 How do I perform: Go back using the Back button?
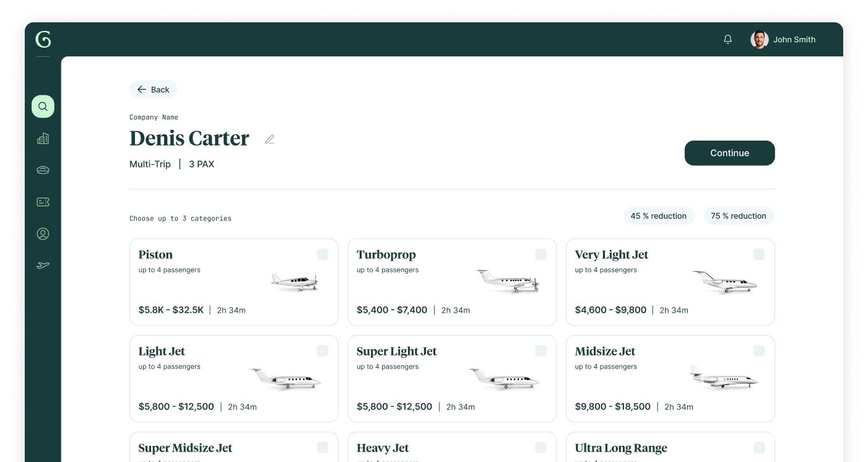click(154, 89)
